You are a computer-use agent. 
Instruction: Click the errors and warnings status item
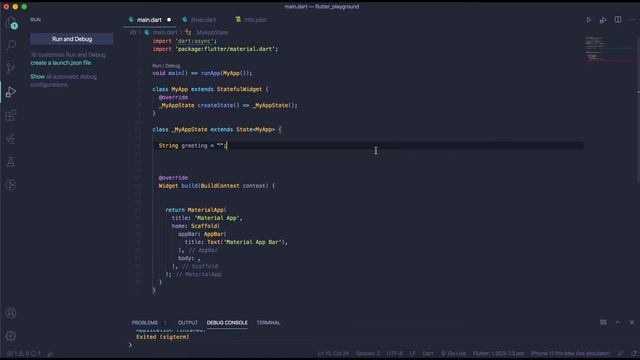point(24,353)
